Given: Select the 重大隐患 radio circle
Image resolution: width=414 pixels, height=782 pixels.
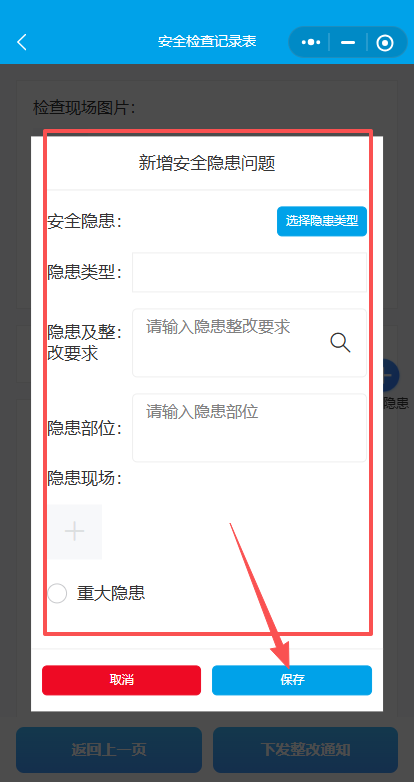Looking at the screenshot, I should pyautogui.click(x=57, y=593).
